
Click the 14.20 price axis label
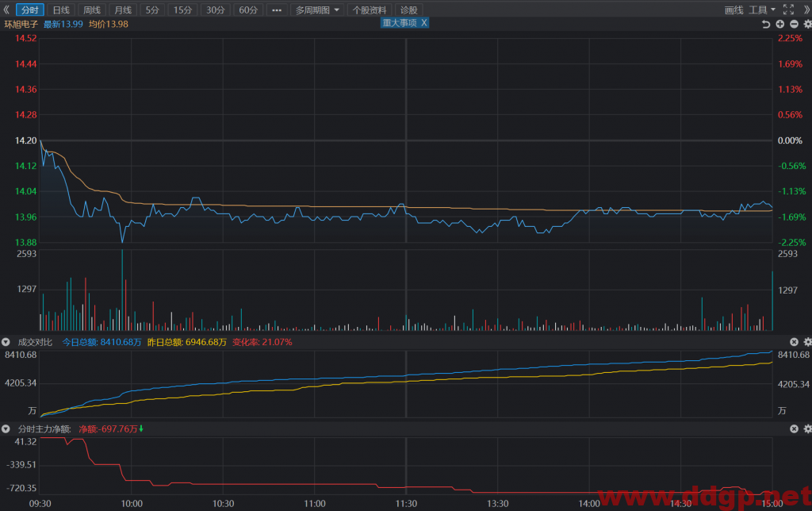26,140
